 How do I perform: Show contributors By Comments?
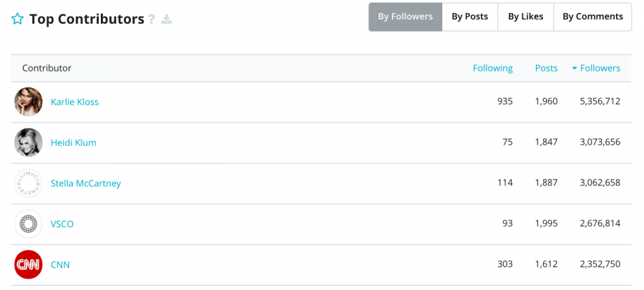tap(592, 17)
